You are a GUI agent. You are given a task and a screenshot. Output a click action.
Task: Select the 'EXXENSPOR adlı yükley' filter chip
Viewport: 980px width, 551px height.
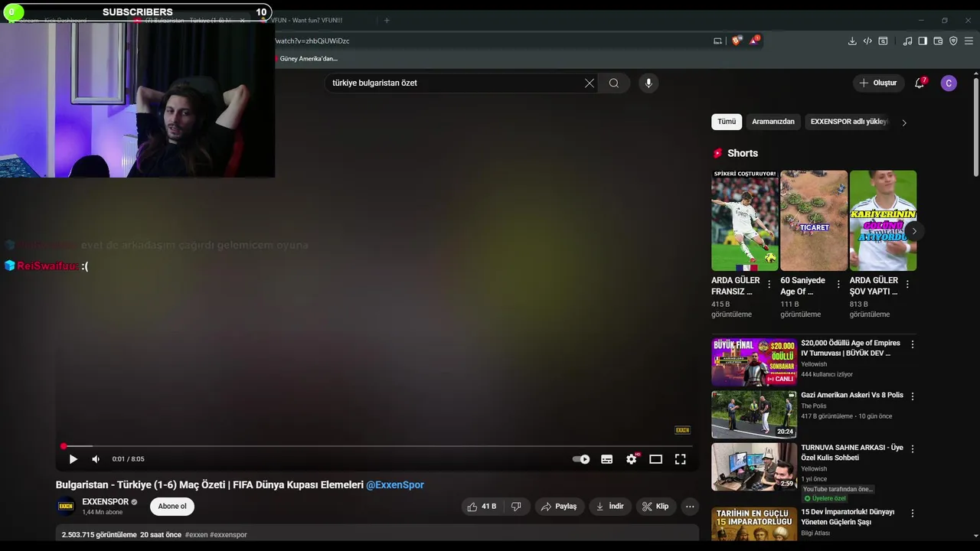click(x=849, y=122)
